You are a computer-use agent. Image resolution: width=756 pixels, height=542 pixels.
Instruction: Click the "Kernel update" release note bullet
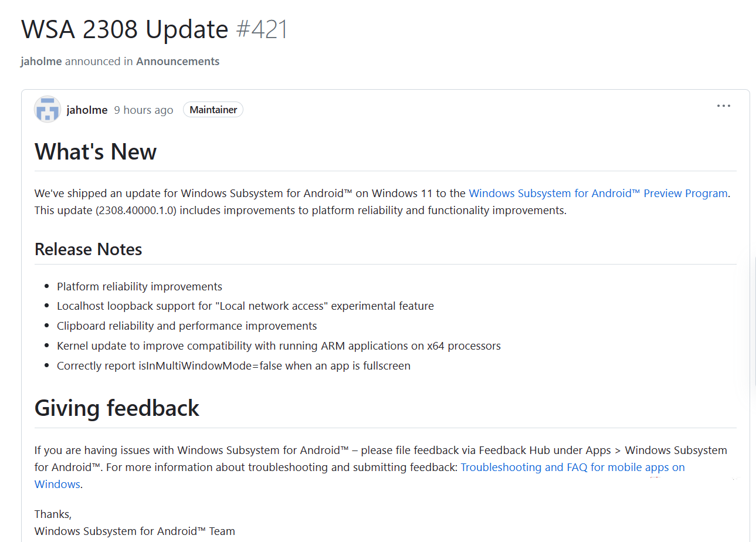[279, 345]
